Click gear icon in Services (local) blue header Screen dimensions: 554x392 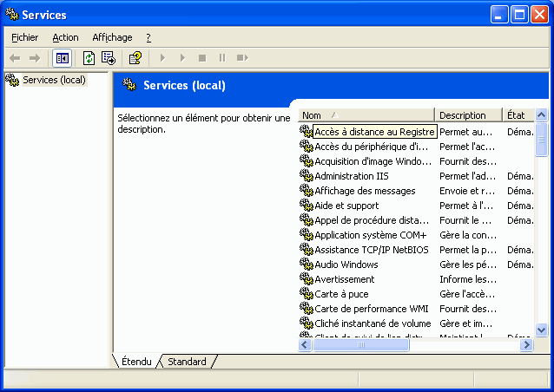tap(129, 84)
